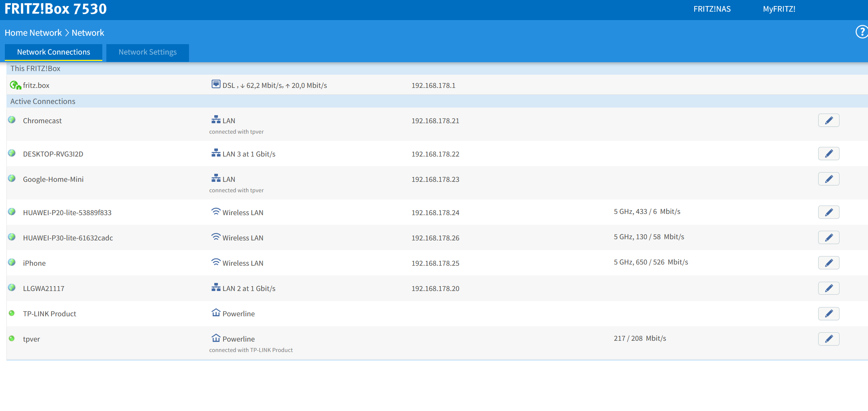Viewport: 868px width, 411px height.
Task: Click the green status globe beside iPhone
Action: tap(12, 262)
